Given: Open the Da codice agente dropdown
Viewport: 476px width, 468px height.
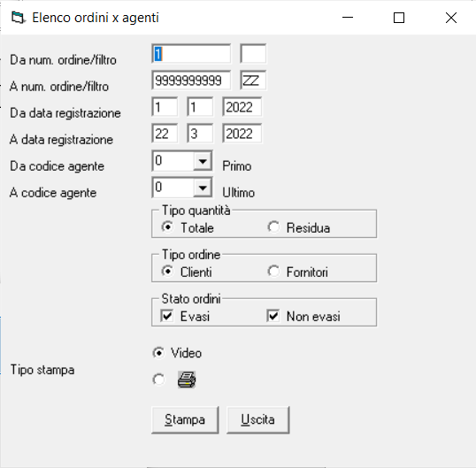Looking at the screenshot, I should pos(203,161).
